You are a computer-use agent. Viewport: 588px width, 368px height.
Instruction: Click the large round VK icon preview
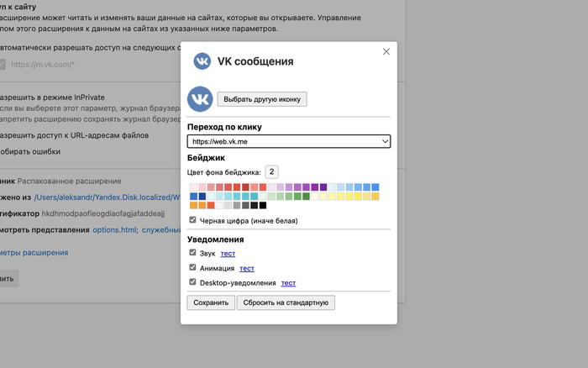pyautogui.click(x=200, y=99)
